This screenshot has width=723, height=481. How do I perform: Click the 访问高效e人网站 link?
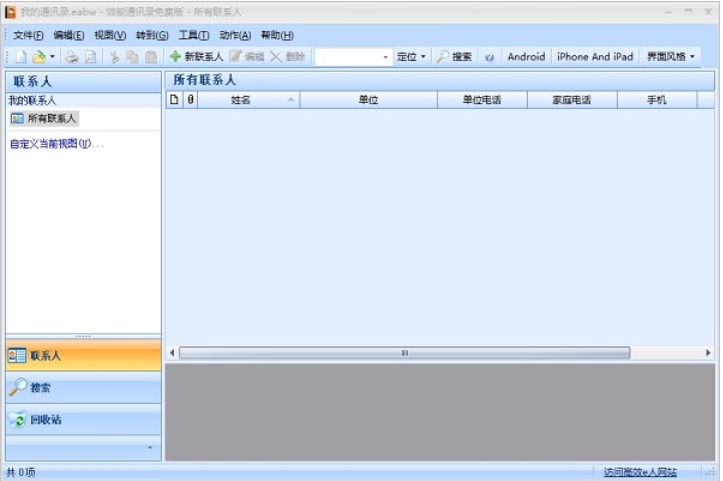click(640, 472)
